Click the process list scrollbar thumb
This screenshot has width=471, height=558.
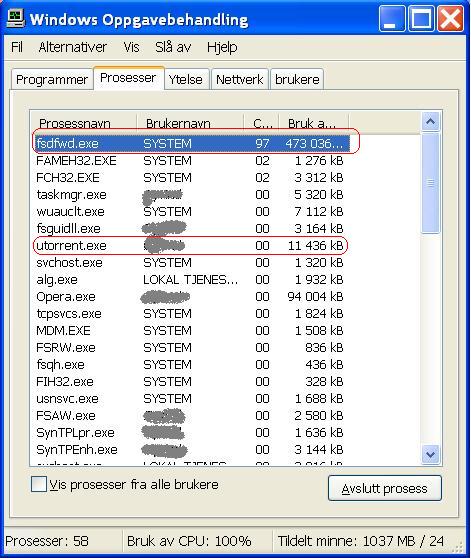(x=430, y=183)
